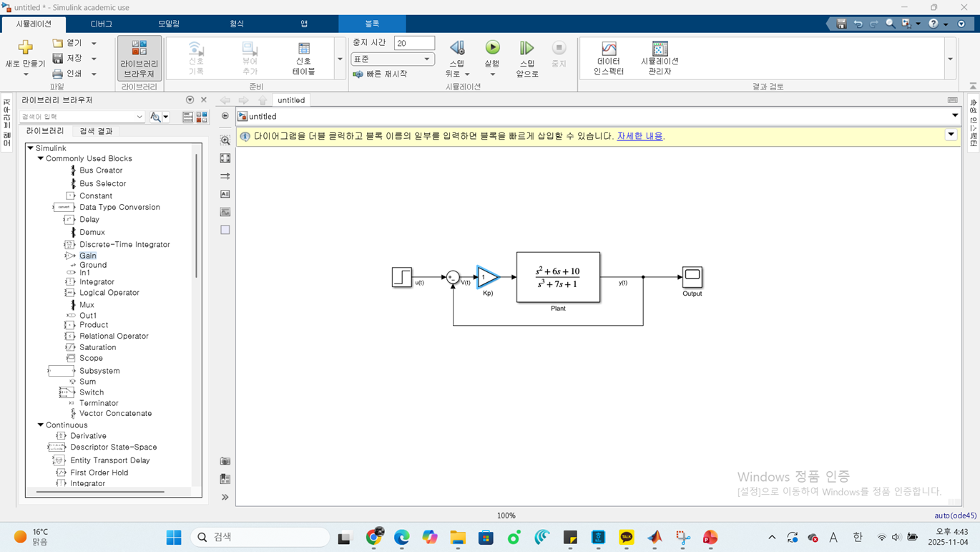
Task: Open the 신호 테이블 (Signal Table) tool
Action: tap(304, 58)
